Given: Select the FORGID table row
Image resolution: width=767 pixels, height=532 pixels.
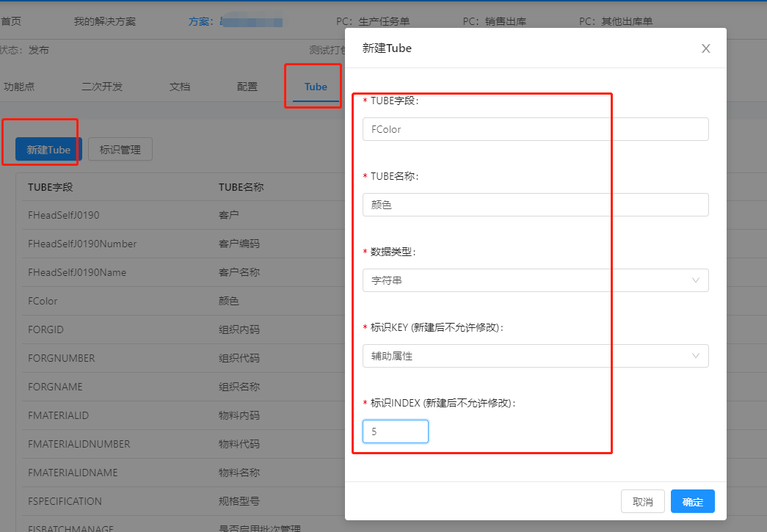Looking at the screenshot, I should coord(183,329).
